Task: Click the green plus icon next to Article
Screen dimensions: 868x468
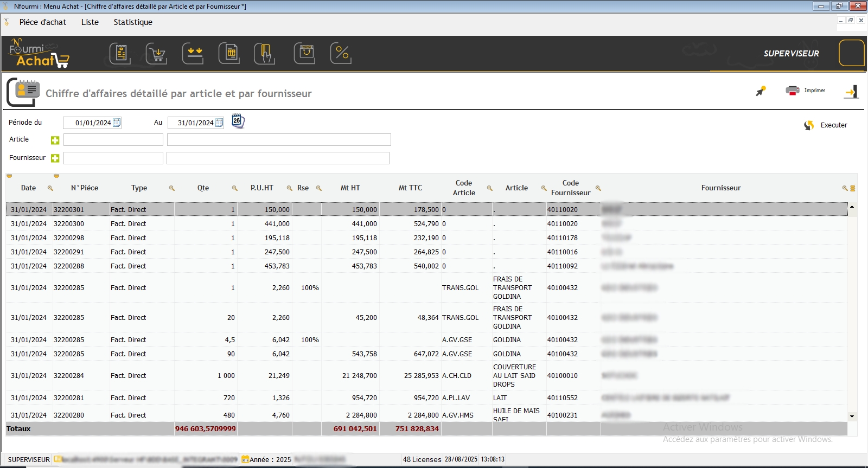Action: click(55, 140)
